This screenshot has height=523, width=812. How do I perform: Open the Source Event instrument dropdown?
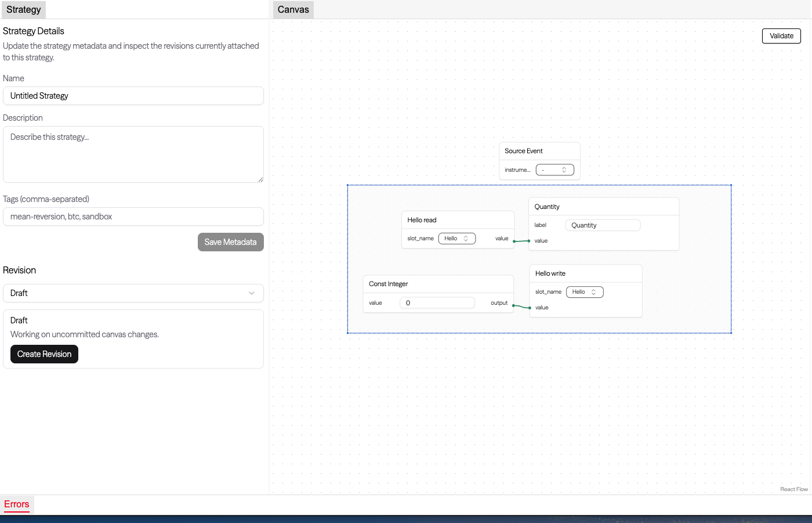point(555,170)
